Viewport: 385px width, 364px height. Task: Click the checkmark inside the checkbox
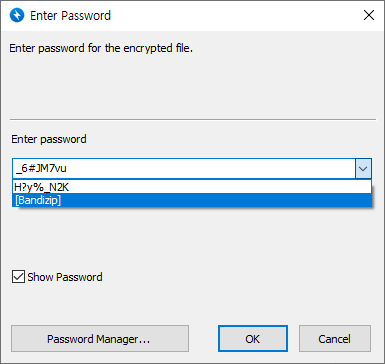coord(18,277)
